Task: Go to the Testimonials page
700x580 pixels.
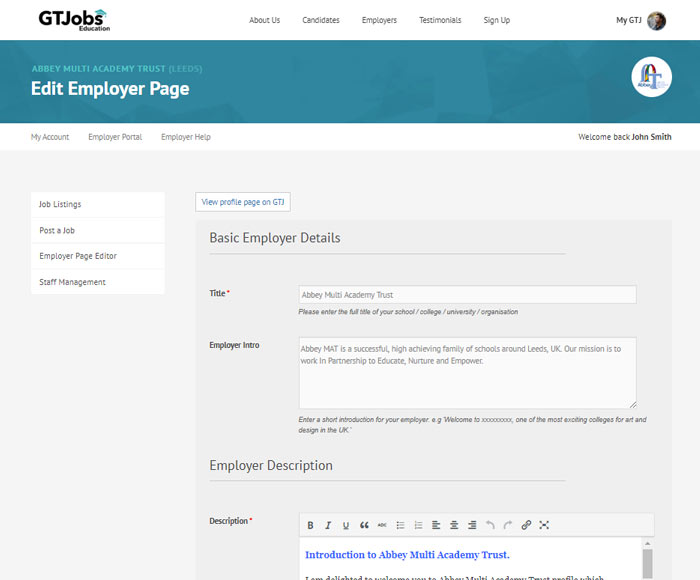Action: [440, 20]
